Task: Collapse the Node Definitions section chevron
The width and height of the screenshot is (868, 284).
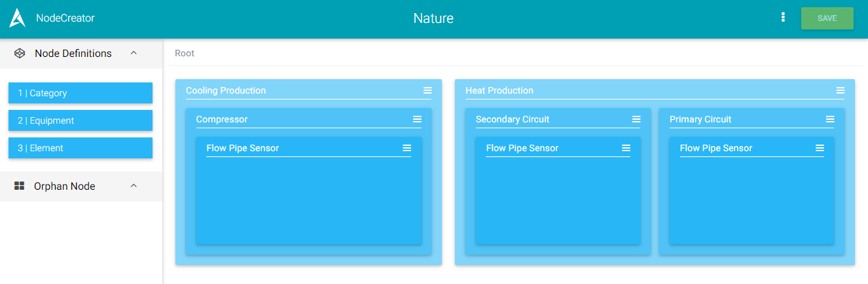Action: (134, 53)
